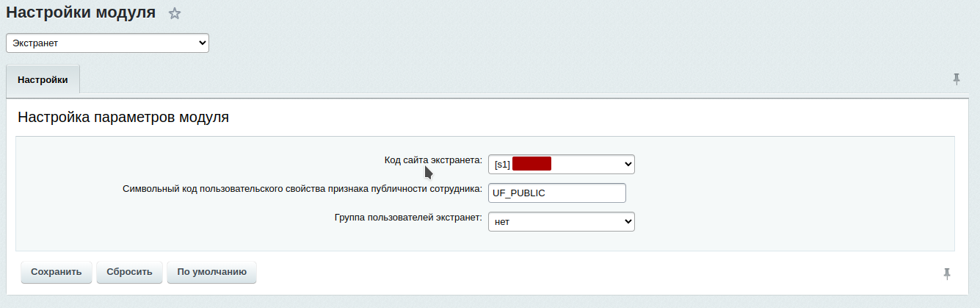
Task: Click the chevron arrow of Экстранет module selector
Action: pos(203,43)
